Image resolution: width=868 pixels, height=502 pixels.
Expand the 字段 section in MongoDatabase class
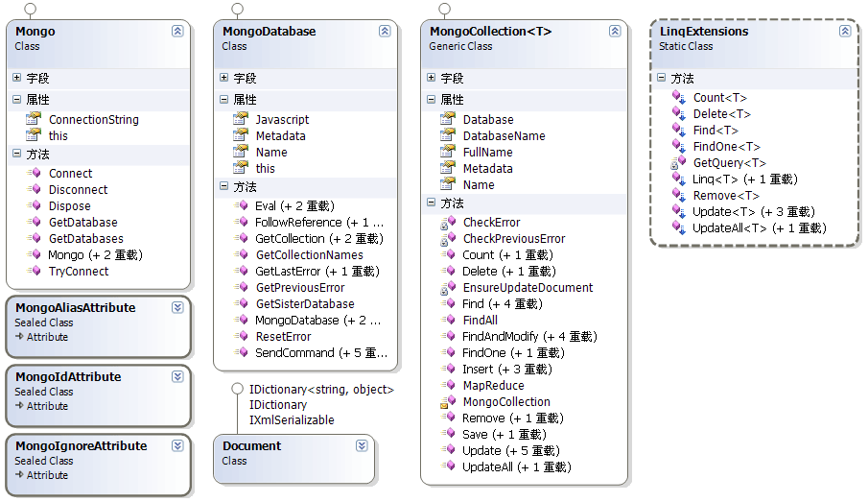tap(223, 78)
